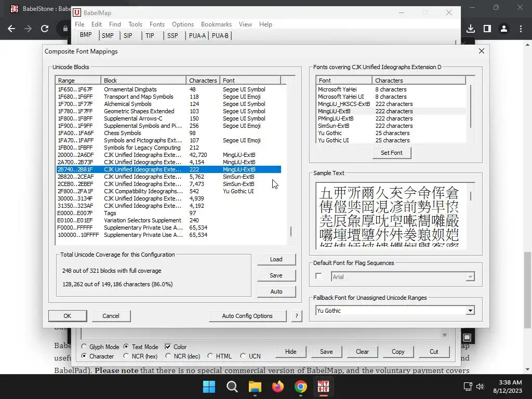This screenshot has width=532, height=399.
Task: Open the Fonts menu
Action: (x=157, y=24)
